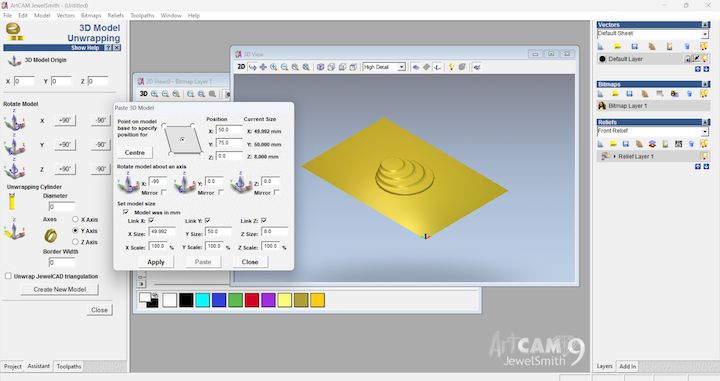The width and height of the screenshot is (720, 381).
Task: Toggle Link Y checkbox
Action: tap(208, 221)
